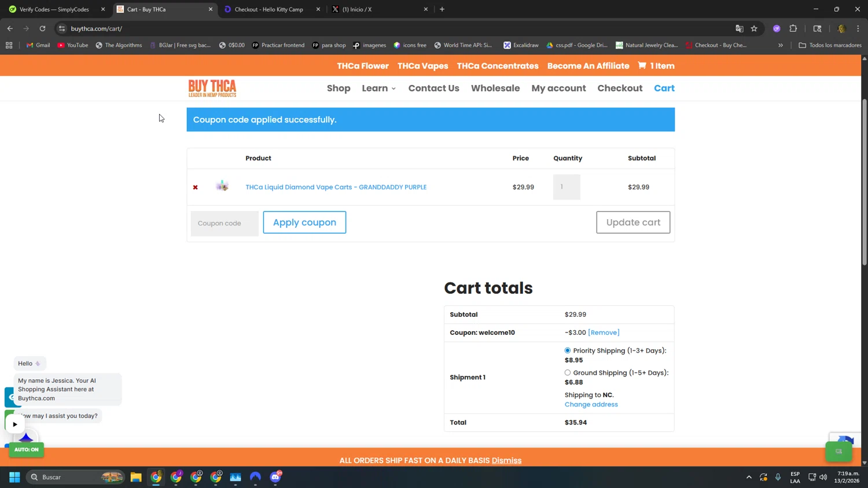
Task: Open File Explorer from taskbar
Action: point(136,477)
